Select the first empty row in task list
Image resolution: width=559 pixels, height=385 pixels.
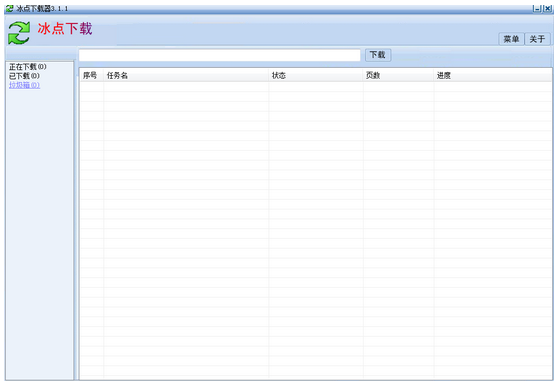pos(316,87)
